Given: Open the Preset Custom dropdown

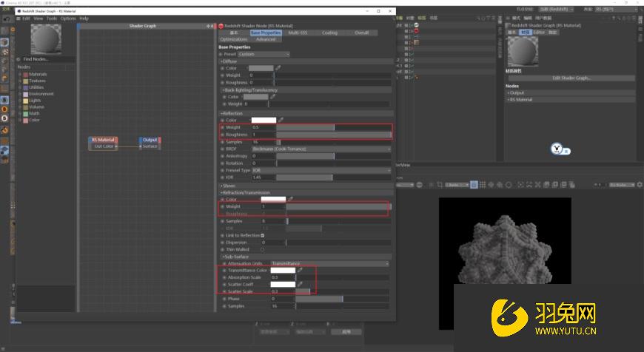Looking at the screenshot, I should (x=264, y=54).
